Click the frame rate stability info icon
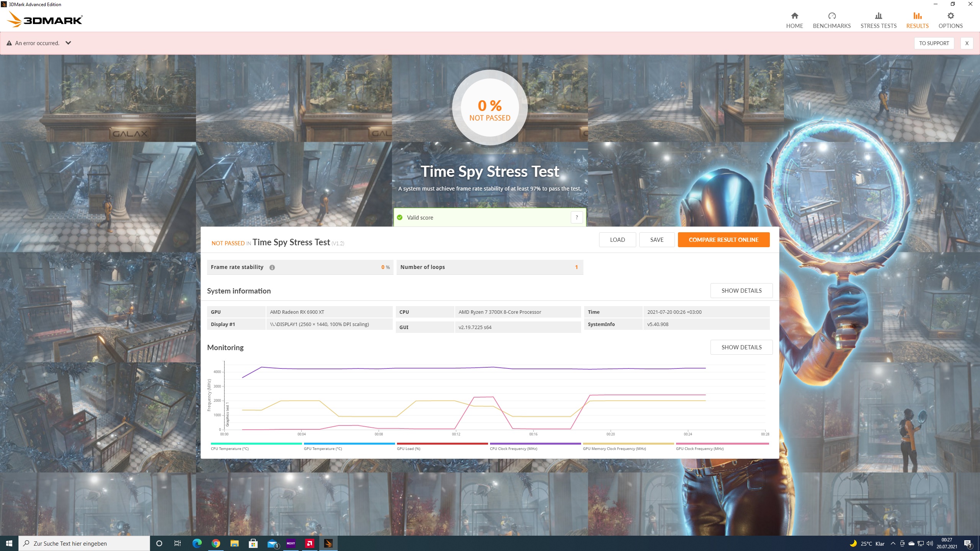The width and height of the screenshot is (980, 551). [272, 267]
